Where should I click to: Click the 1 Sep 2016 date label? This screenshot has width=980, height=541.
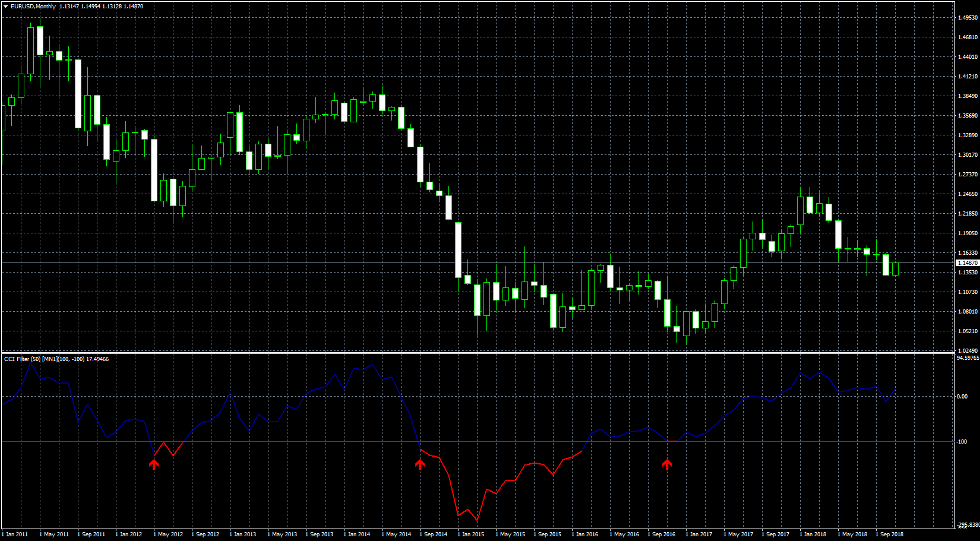[661, 534]
